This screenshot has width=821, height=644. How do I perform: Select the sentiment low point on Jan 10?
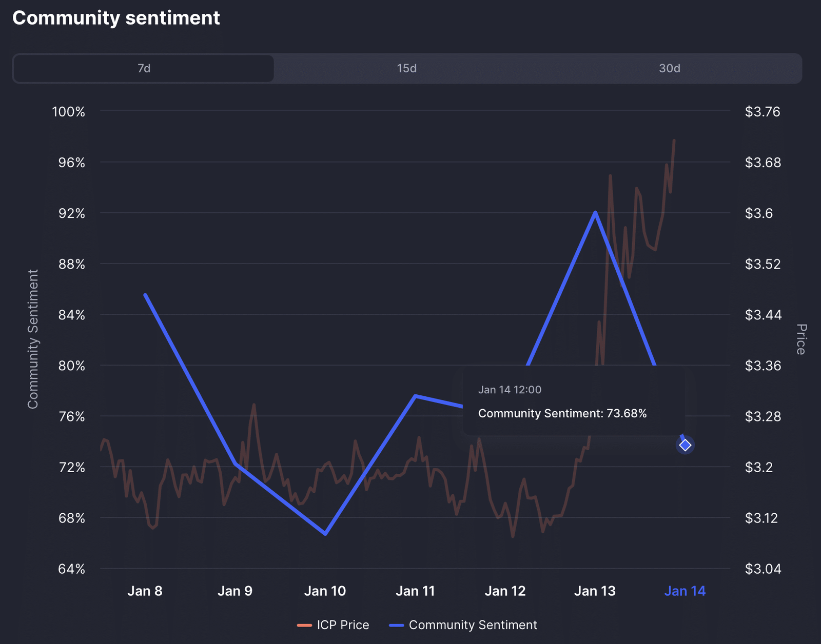pyautogui.click(x=325, y=534)
